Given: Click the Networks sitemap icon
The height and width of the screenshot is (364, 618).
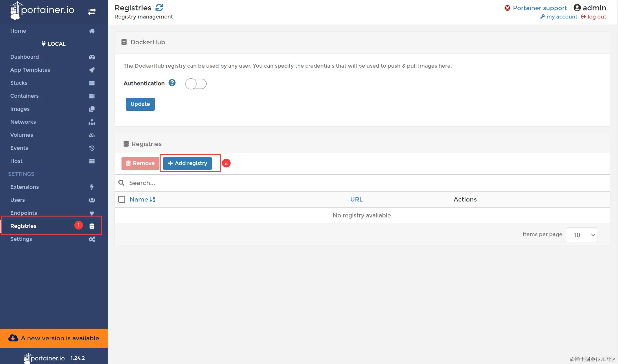Looking at the screenshot, I should (x=92, y=122).
